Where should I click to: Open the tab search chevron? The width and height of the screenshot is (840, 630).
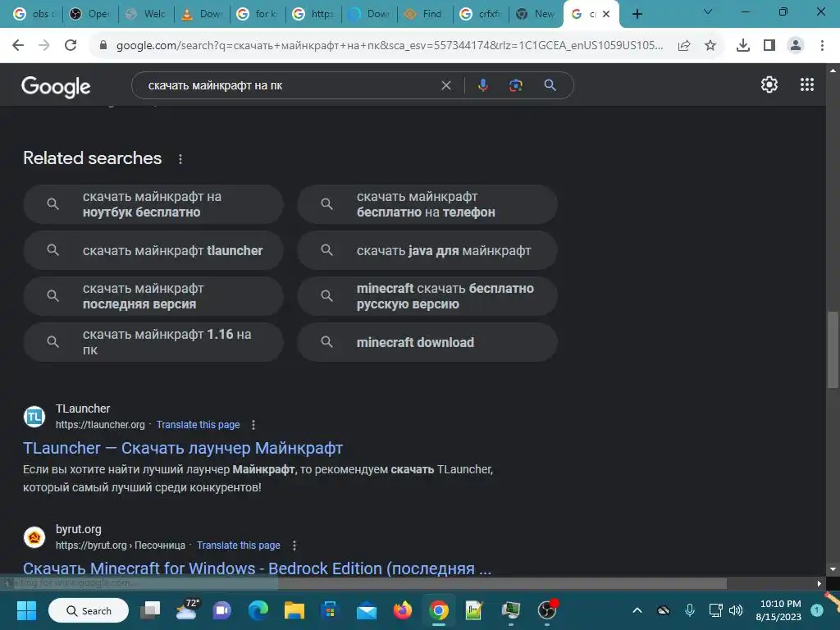pos(708,12)
